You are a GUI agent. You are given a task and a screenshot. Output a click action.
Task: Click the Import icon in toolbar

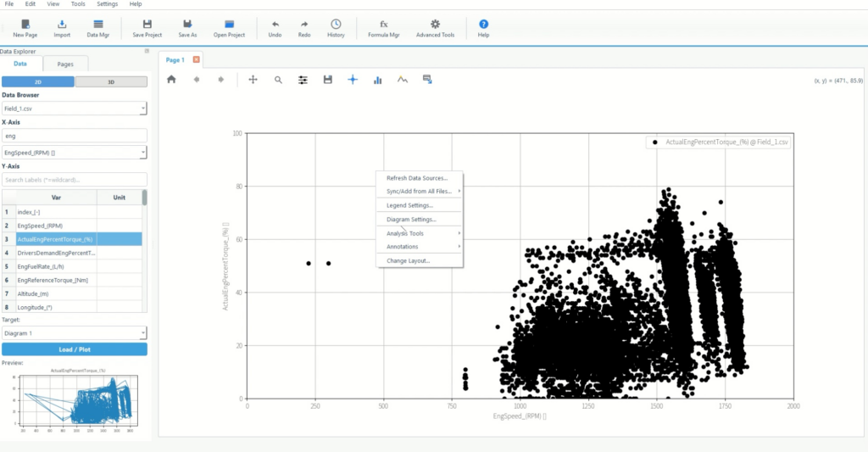(x=62, y=25)
